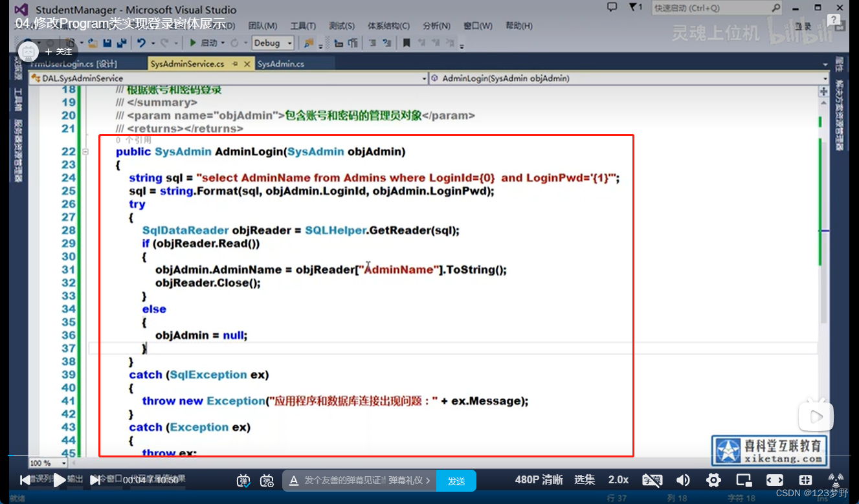Switch to wide screen player mode
Viewport: 859px width, 504px height.
tap(774, 480)
